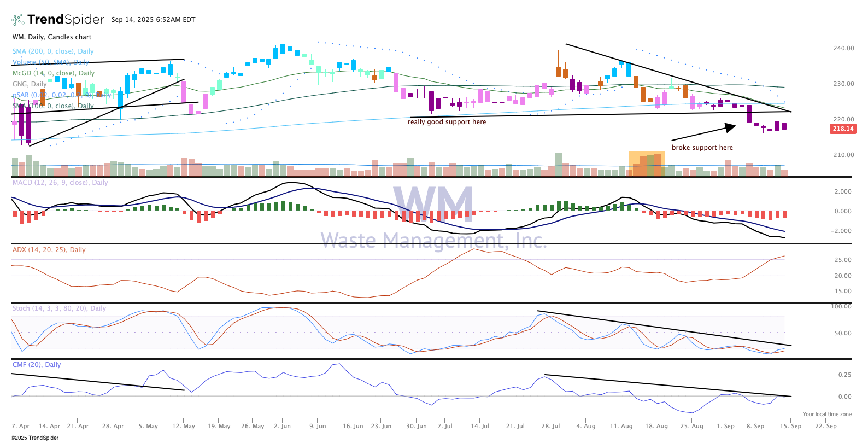Select the 'broke support here' text annotation
Image resolution: width=868 pixels, height=443 pixels.
pos(702,148)
